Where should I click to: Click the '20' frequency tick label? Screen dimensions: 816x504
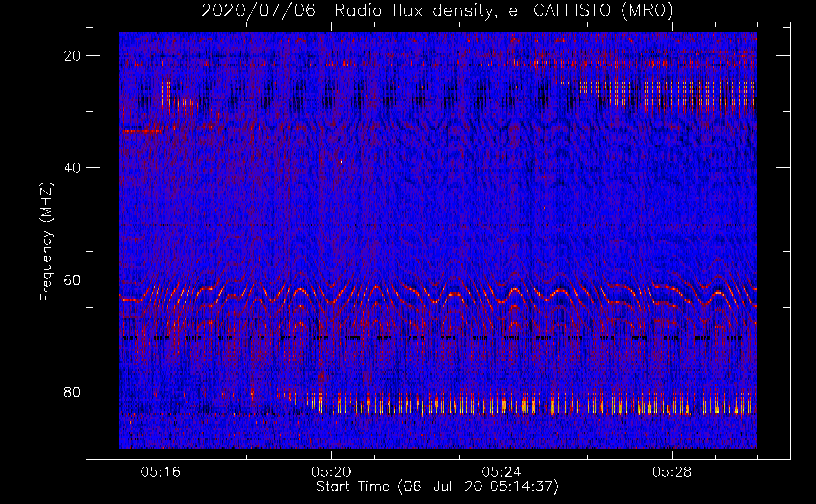[73, 56]
